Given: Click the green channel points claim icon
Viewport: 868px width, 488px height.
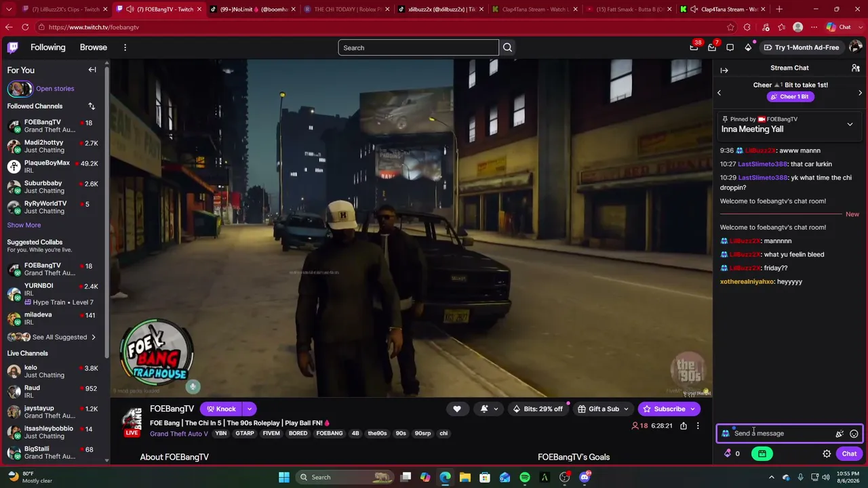Looking at the screenshot, I should coord(762,454).
